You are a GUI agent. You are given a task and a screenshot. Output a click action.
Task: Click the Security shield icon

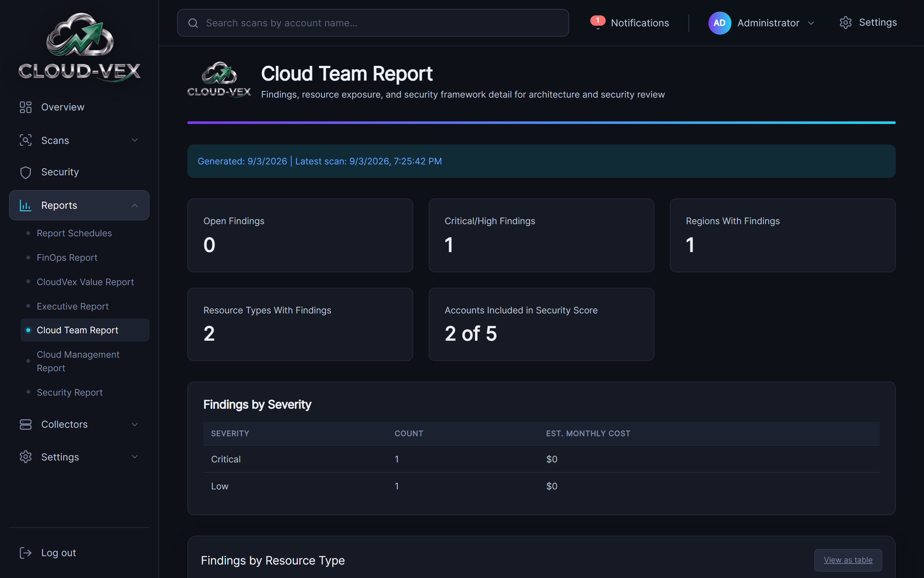coord(26,172)
